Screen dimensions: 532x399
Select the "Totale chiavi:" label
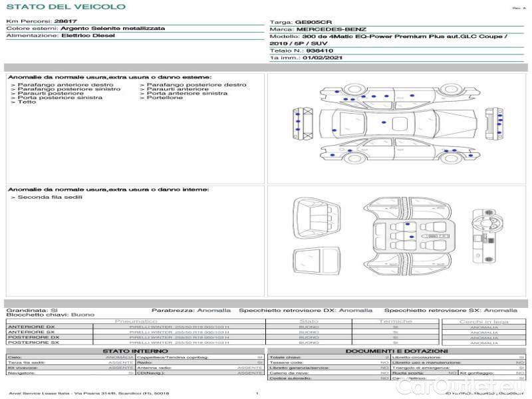[285, 357]
